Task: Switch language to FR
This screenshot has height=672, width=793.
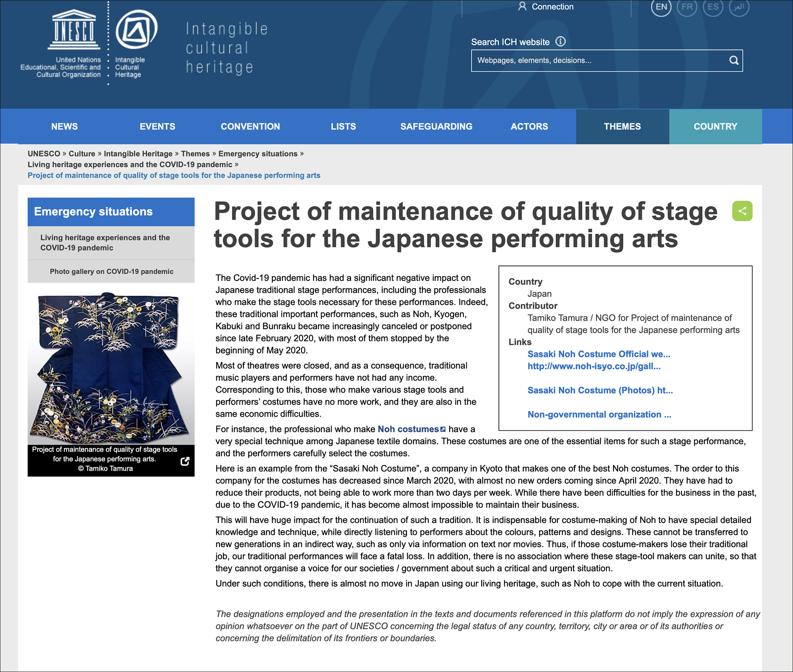Action: (x=687, y=7)
